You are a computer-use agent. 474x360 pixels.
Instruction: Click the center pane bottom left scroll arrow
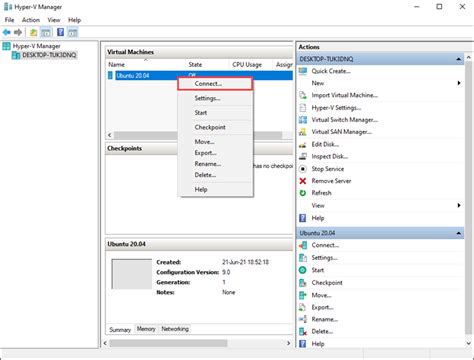coord(105,343)
